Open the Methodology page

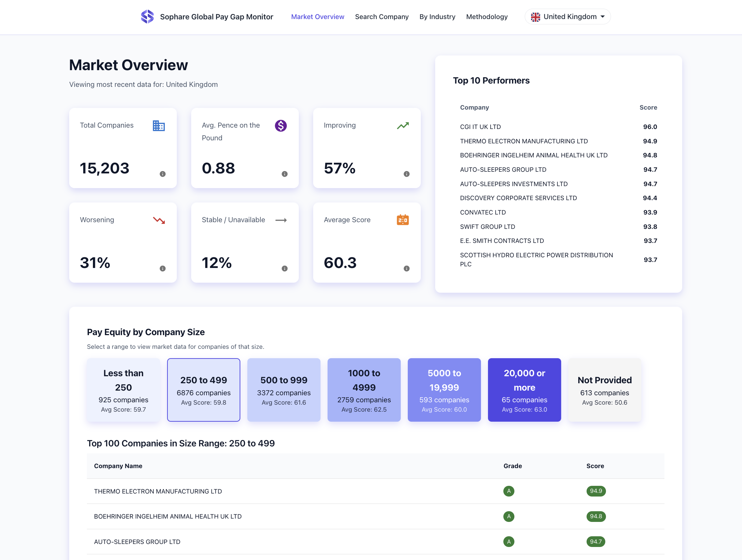pos(487,16)
